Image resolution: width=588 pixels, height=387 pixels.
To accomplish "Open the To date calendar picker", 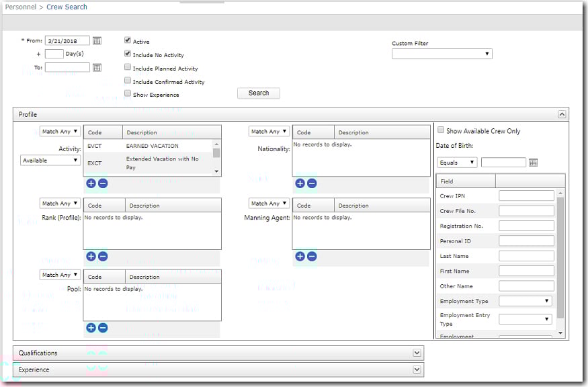I will pos(97,67).
